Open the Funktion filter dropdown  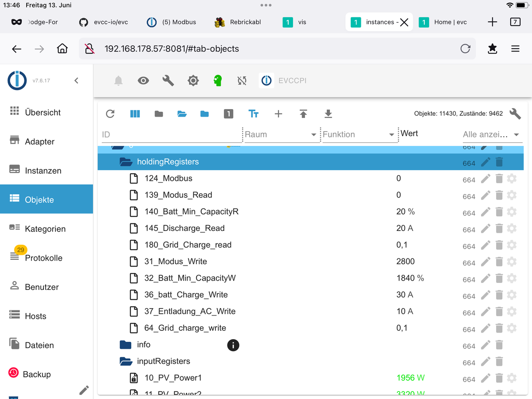click(x=359, y=134)
